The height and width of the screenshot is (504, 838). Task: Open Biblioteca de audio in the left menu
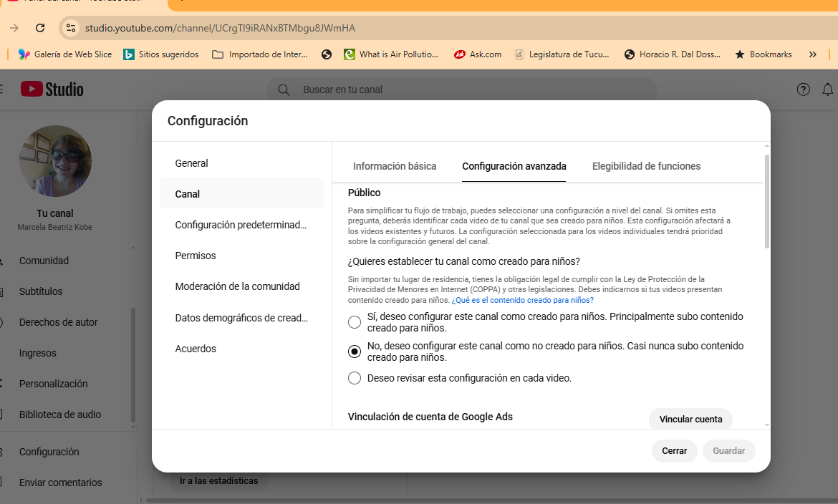point(60,415)
